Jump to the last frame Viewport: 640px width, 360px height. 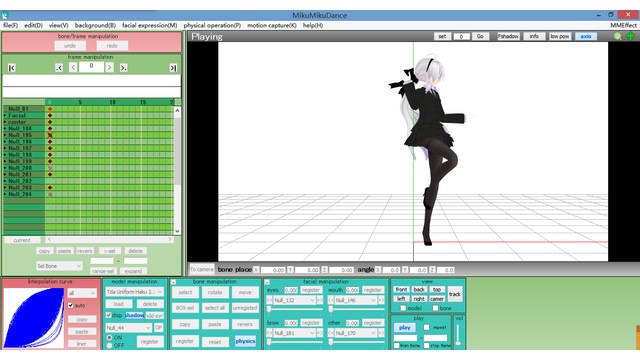pos(173,68)
